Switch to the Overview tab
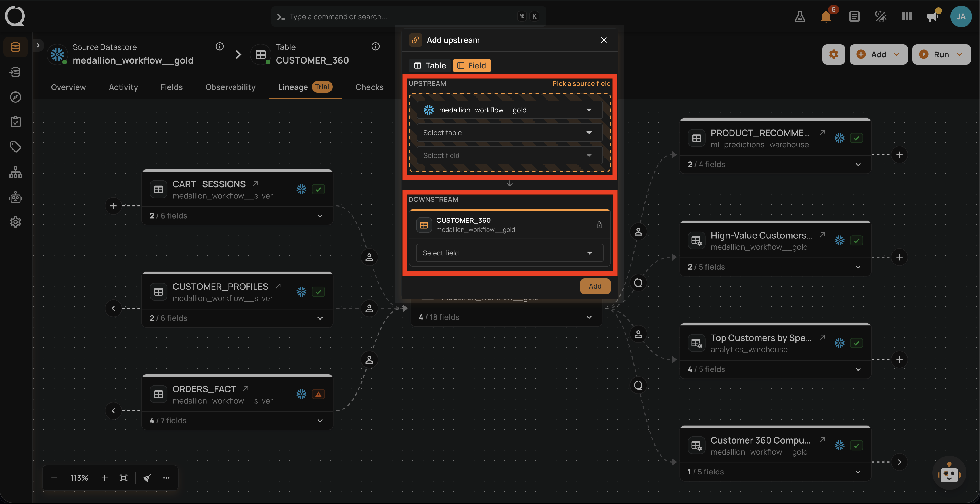The image size is (980, 504). click(x=68, y=87)
